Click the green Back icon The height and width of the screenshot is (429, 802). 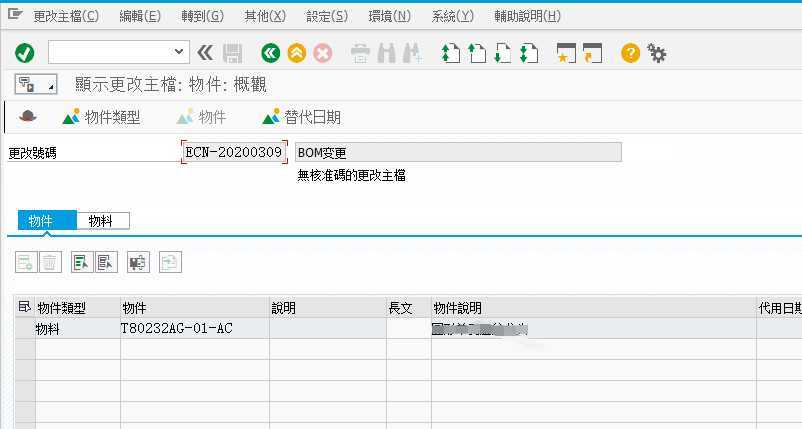click(x=271, y=53)
